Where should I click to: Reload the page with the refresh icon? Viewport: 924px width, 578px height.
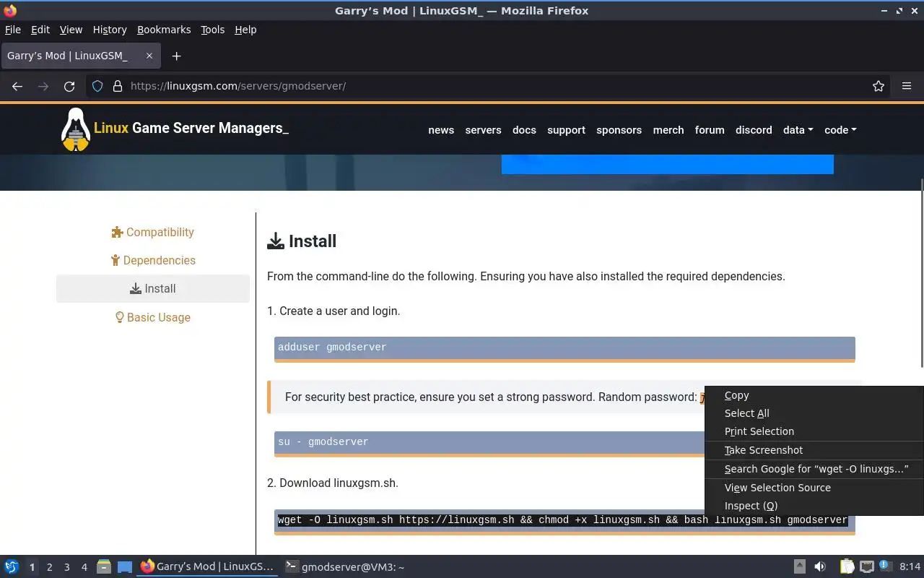pyautogui.click(x=69, y=86)
